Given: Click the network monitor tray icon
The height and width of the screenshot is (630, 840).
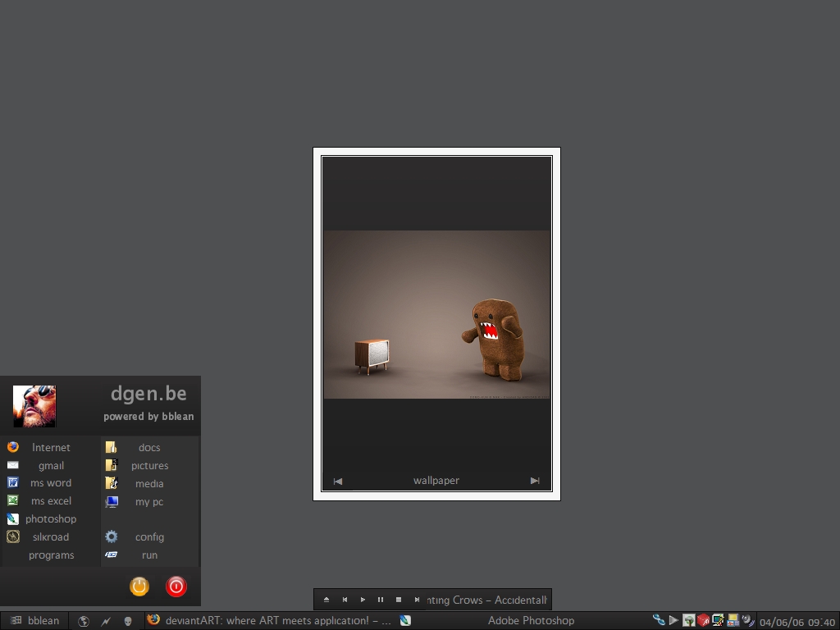Looking at the screenshot, I should 718,620.
